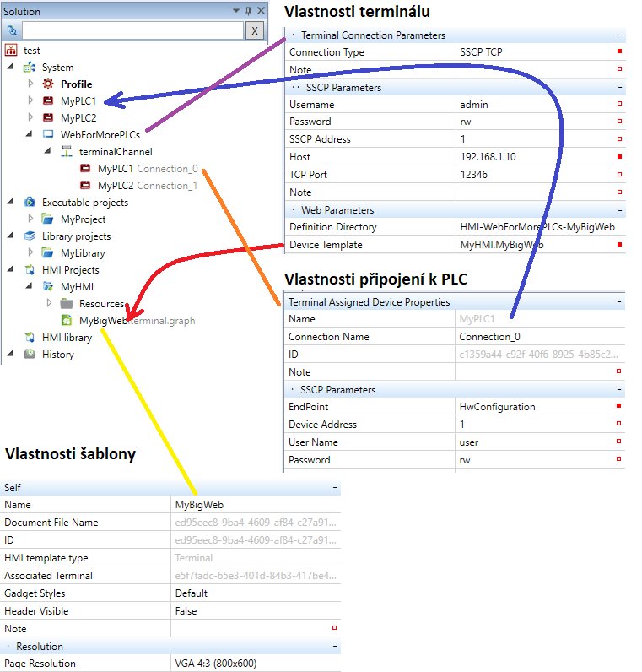Viewport: 642px width, 672px height.
Task: Click the History icon in the tree
Action: click(30, 355)
